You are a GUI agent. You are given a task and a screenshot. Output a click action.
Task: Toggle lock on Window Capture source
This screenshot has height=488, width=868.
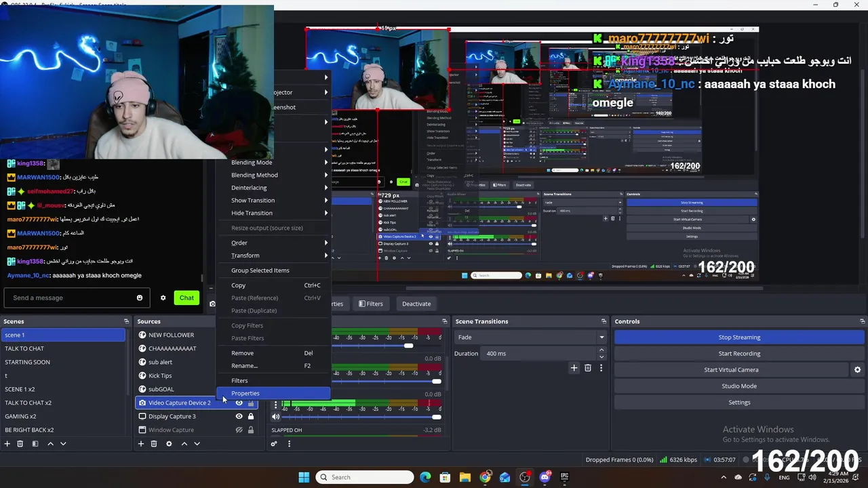(251, 430)
